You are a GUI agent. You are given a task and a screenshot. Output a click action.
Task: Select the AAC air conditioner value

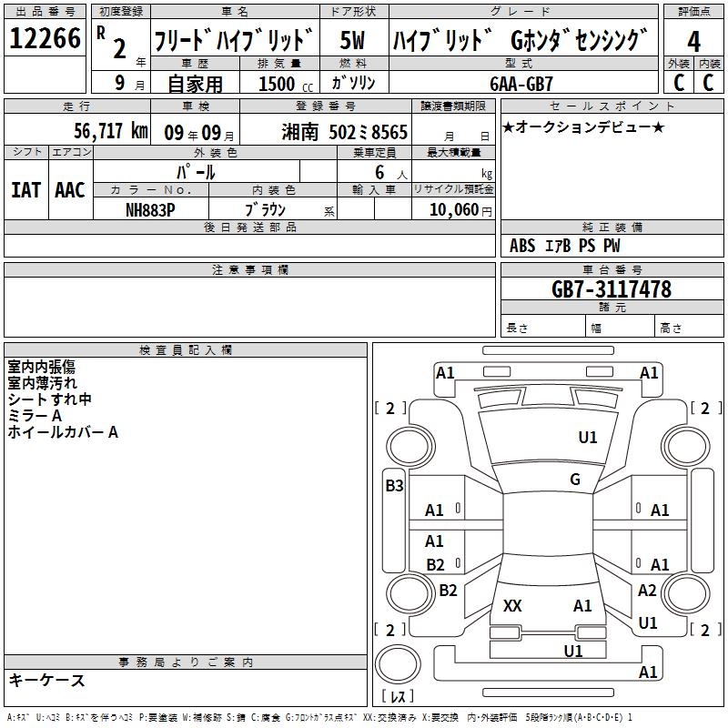pos(69,190)
